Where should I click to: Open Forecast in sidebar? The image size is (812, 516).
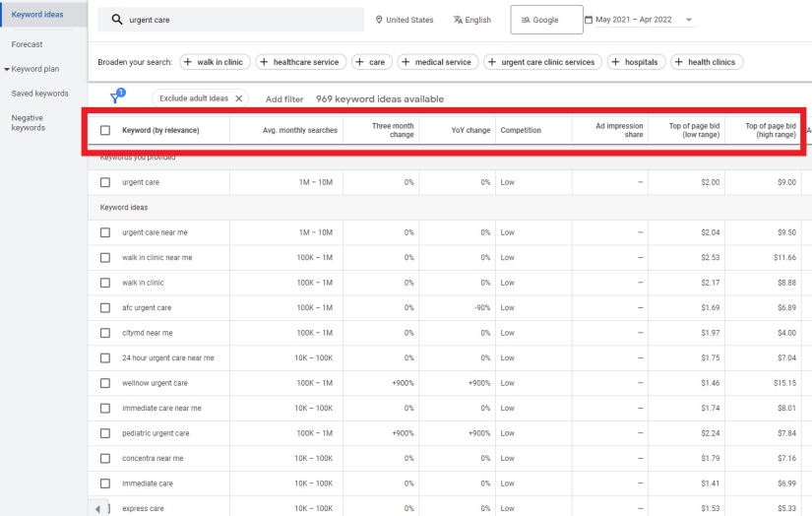[x=27, y=44]
